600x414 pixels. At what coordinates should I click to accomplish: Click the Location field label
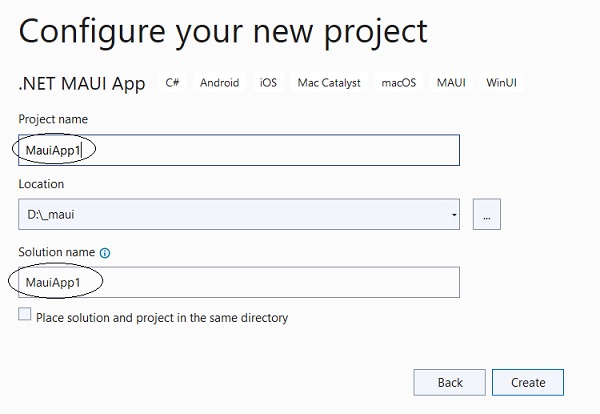click(41, 184)
